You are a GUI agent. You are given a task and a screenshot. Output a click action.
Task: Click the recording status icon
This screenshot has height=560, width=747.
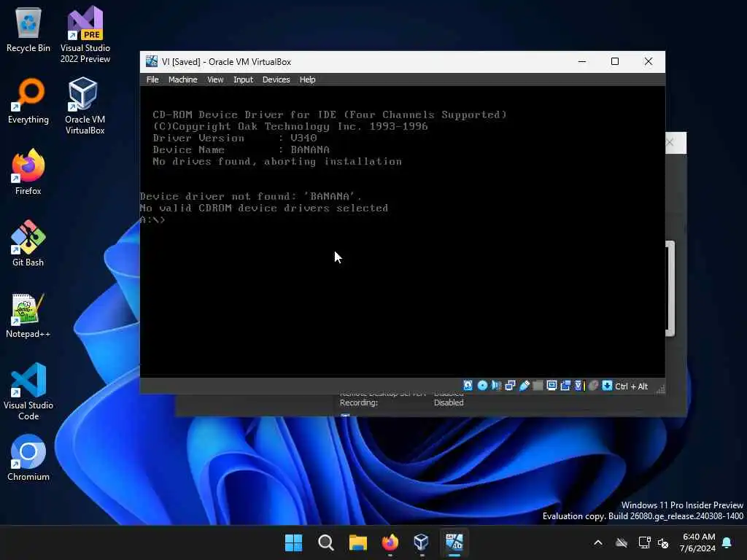point(565,385)
